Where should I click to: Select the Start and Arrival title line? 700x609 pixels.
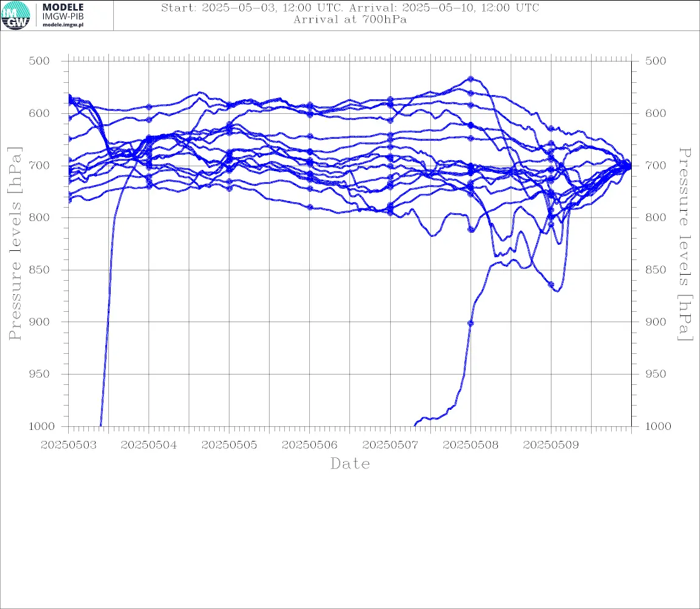tap(350, 7)
